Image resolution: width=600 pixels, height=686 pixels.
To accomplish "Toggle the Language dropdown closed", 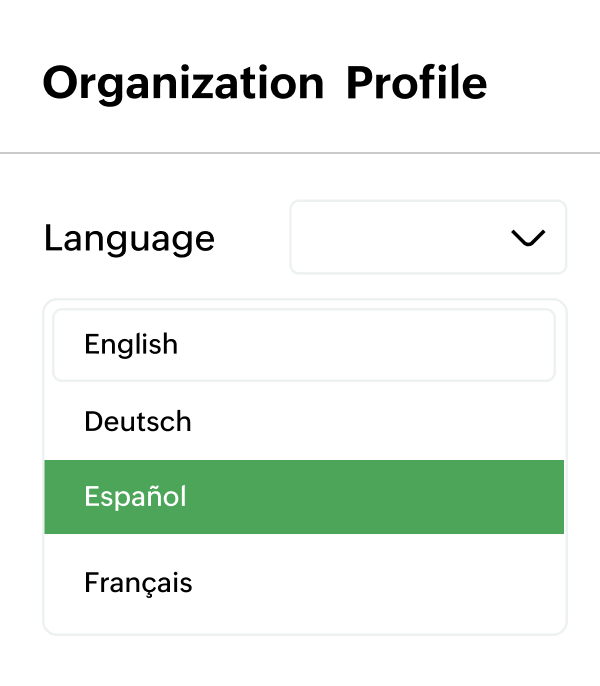I will coord(527,238).
